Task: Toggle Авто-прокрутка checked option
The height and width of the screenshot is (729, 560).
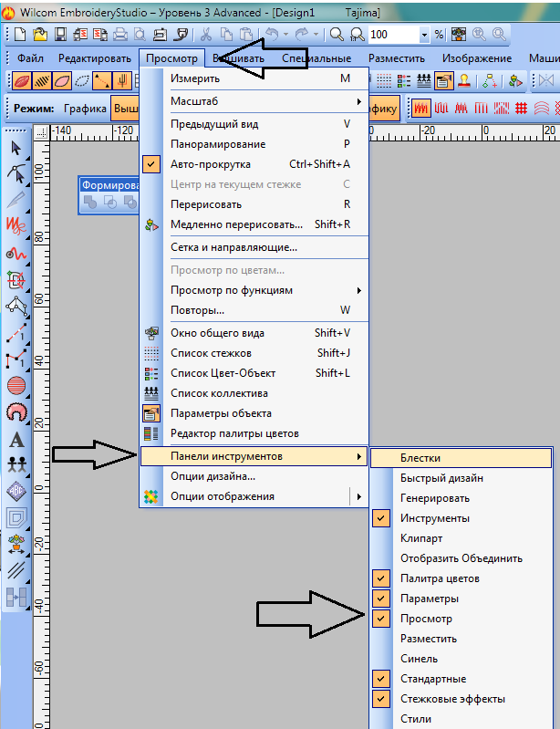Action: click(254, 164)
